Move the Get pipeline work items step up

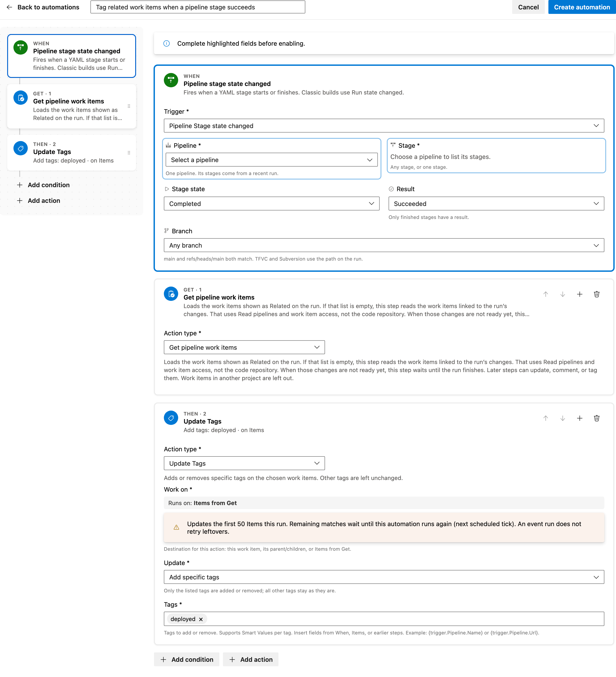(x=545, y=294)
